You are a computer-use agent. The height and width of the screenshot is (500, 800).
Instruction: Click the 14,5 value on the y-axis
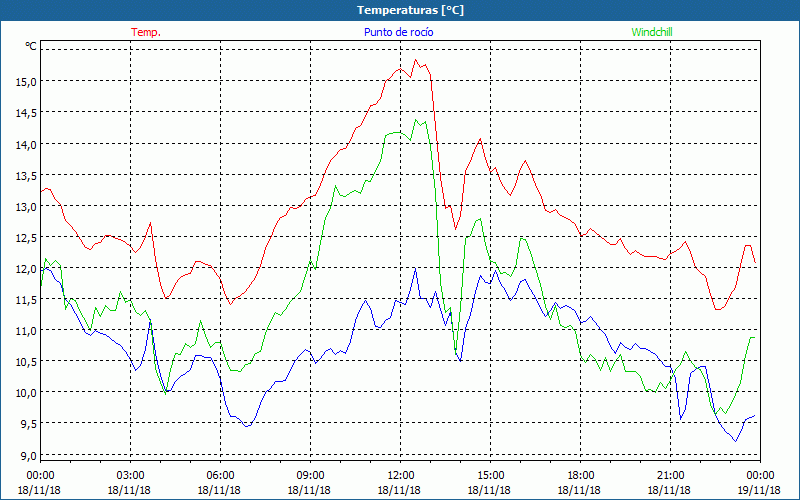pyautogui.click(x=25, y=113)
